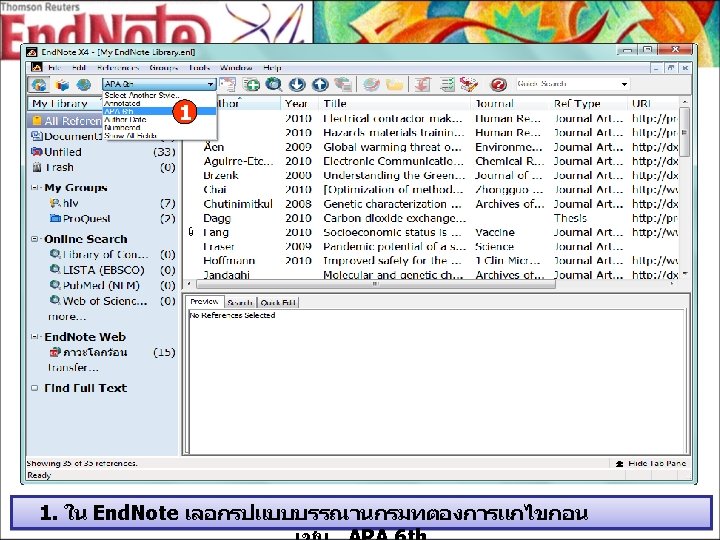Collapse the Online Search group set

[x=34, y=239]
